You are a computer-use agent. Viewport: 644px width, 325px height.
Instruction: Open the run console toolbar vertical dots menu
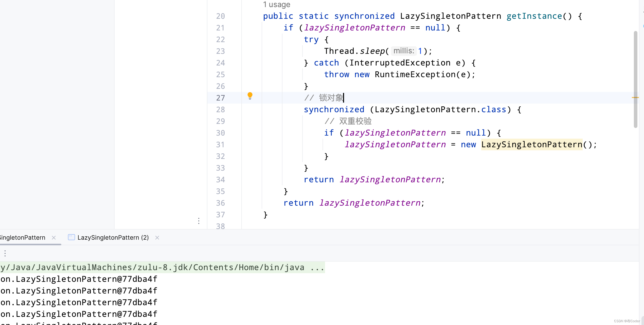click(x=5, y=253)
